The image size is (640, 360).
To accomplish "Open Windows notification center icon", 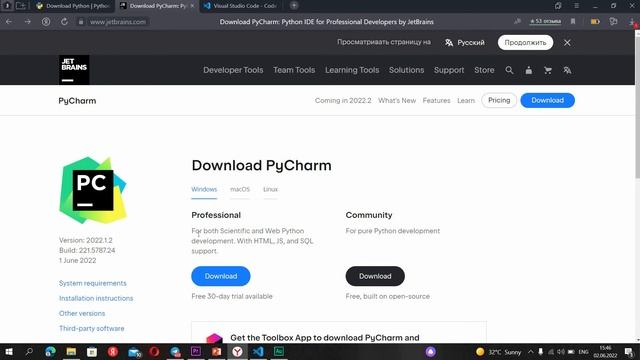I will [x=629, y=352].
